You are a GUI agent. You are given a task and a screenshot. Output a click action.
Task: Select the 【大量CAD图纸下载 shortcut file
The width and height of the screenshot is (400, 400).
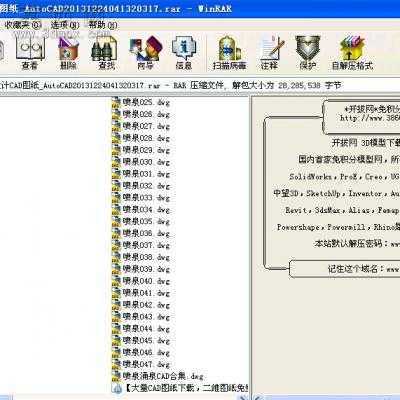point(180,388)
